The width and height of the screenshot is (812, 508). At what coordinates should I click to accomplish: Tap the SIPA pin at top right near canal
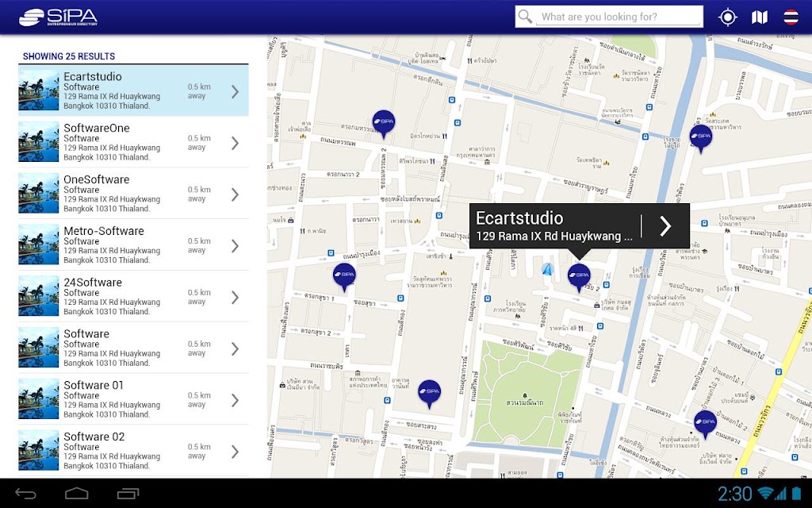pos(701,138)
